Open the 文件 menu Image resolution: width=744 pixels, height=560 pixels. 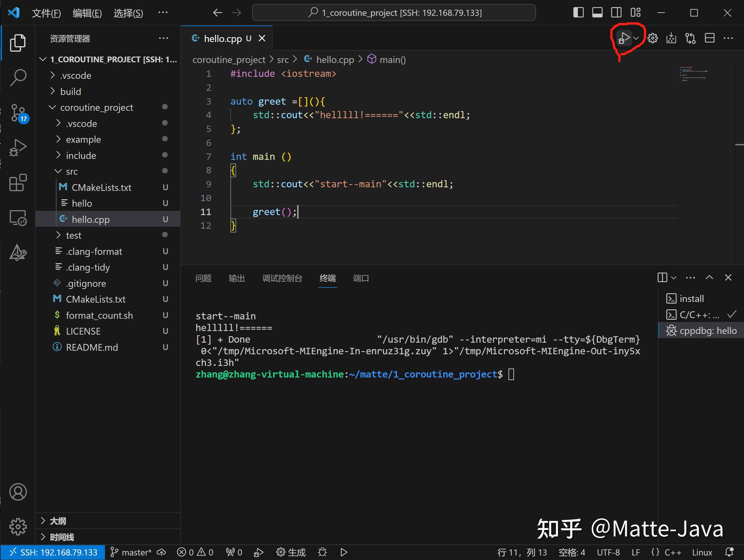coord(46,13)
